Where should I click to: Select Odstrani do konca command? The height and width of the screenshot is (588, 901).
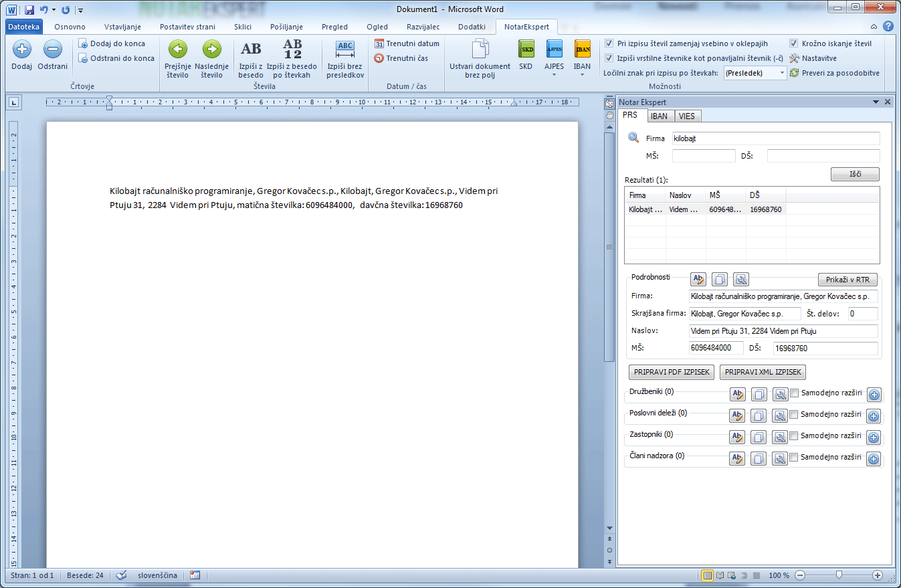pos(116,58)
